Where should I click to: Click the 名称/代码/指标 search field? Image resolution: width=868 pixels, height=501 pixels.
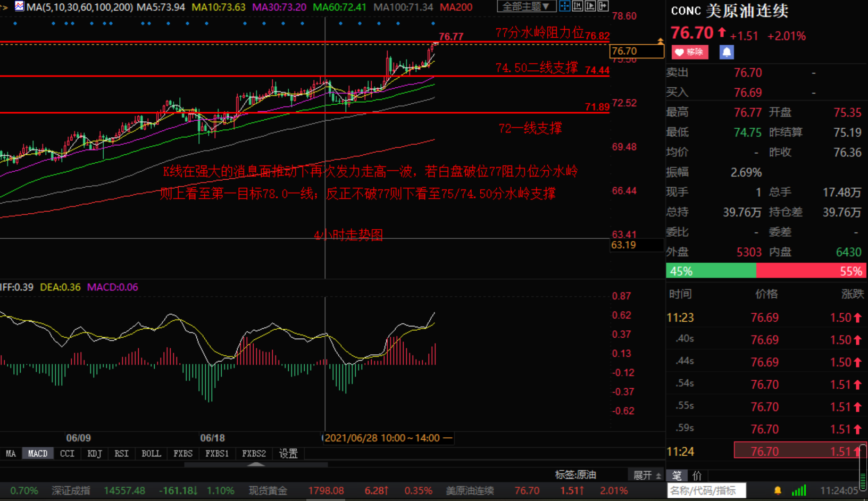[706, 490]
